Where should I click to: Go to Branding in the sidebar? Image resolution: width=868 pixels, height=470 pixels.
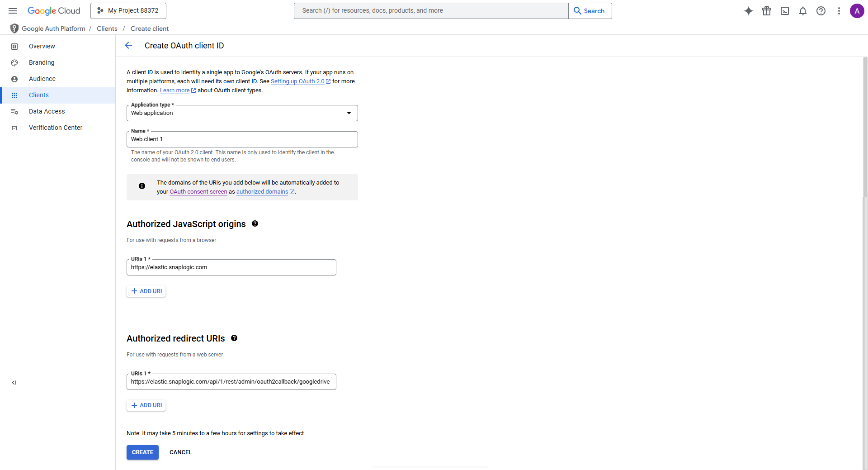(x=42, y=62)
